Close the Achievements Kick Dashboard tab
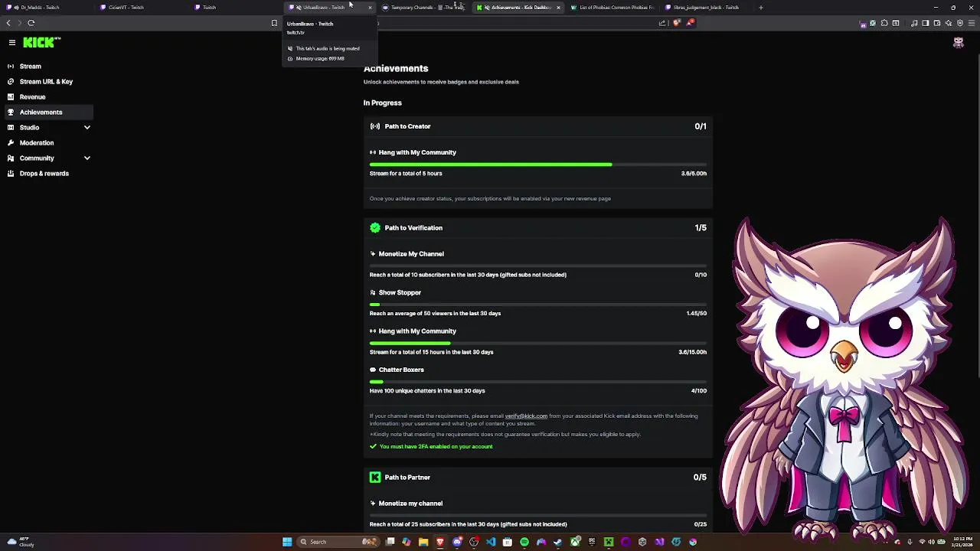This screenshot has width=980, height=551. 558,8
